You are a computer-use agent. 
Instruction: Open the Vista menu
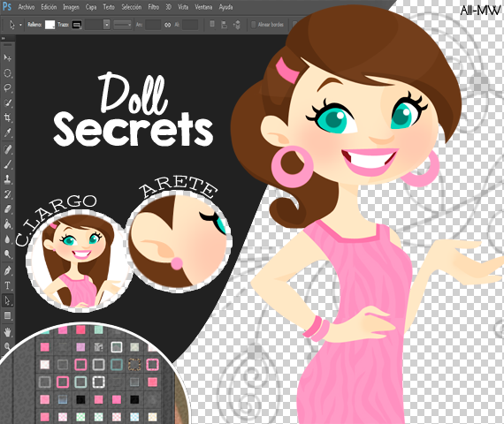click(x=183, y=7)
